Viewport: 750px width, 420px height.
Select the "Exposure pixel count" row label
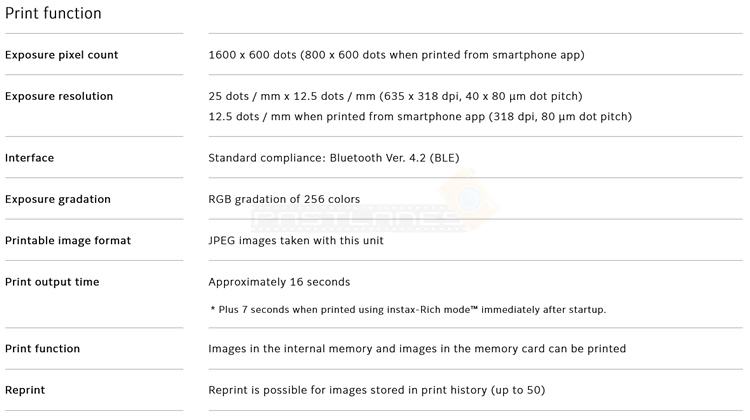(x=61, y=55)
